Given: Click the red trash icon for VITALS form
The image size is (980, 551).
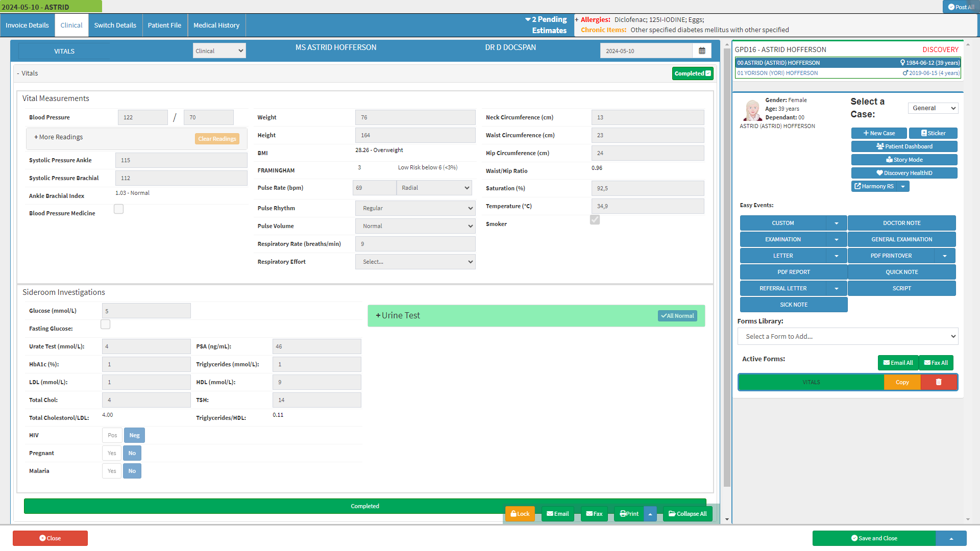Looking at the screenshot, I should pyautogui.click(x=939, y=382).
